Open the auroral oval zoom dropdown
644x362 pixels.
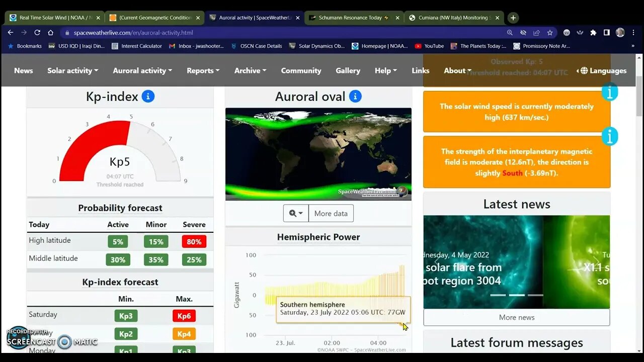click(296, 213)
